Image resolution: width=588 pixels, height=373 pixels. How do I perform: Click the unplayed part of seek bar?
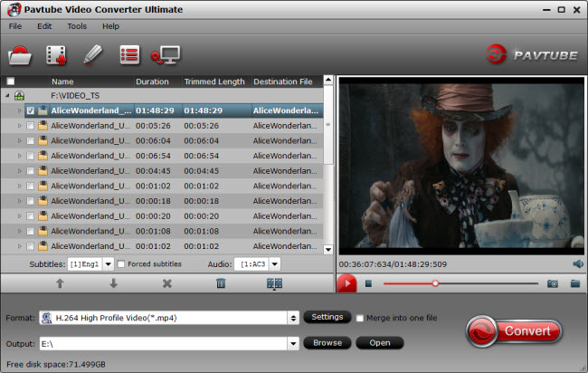coord(488,283)
